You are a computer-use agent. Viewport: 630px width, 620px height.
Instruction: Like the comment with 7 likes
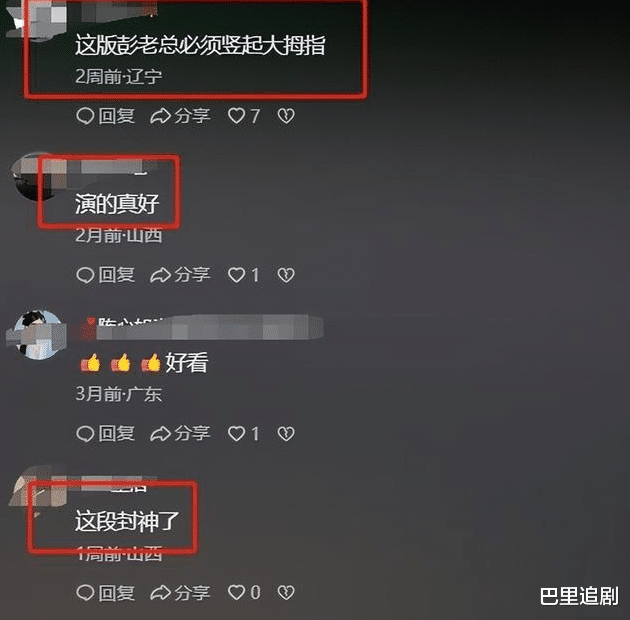[244, 116]
